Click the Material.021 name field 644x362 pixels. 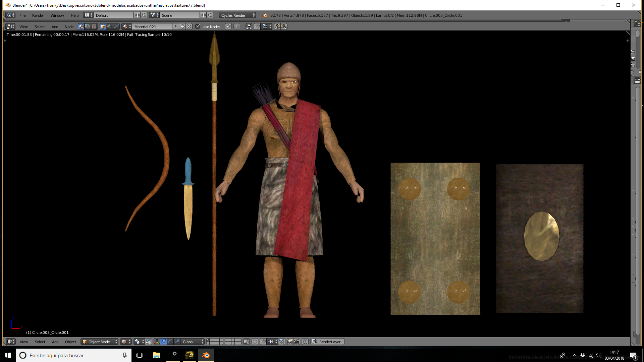152,26
